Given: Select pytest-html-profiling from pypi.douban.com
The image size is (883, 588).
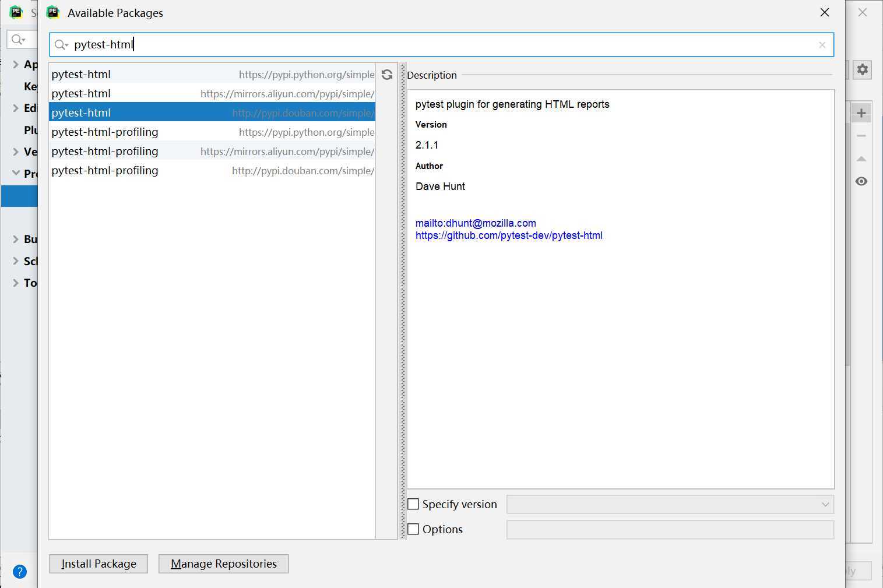Looking at the screenshot, I should point(212,170).
